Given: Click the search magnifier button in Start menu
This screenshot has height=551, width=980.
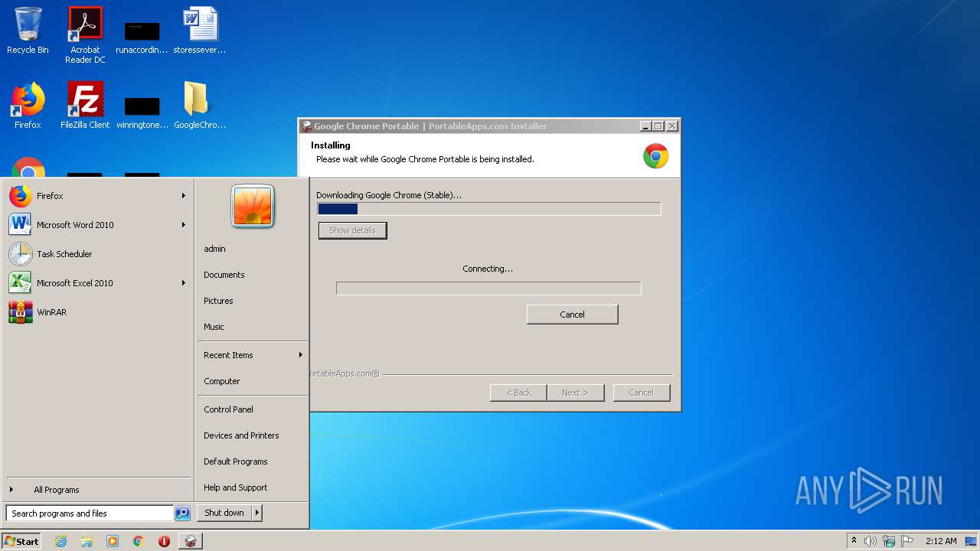Looking at the screenshot, I should (182, 514).
